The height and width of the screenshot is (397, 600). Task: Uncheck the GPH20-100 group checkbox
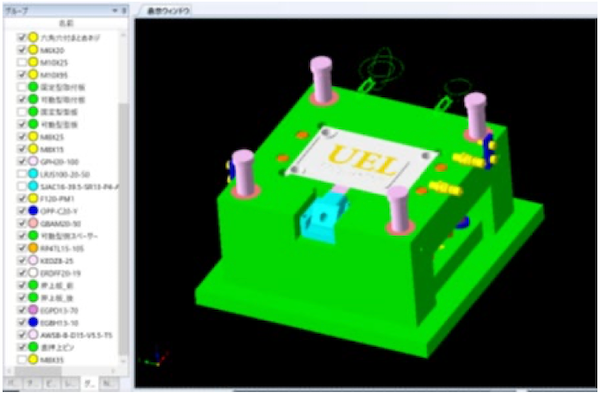click(22, 161)
